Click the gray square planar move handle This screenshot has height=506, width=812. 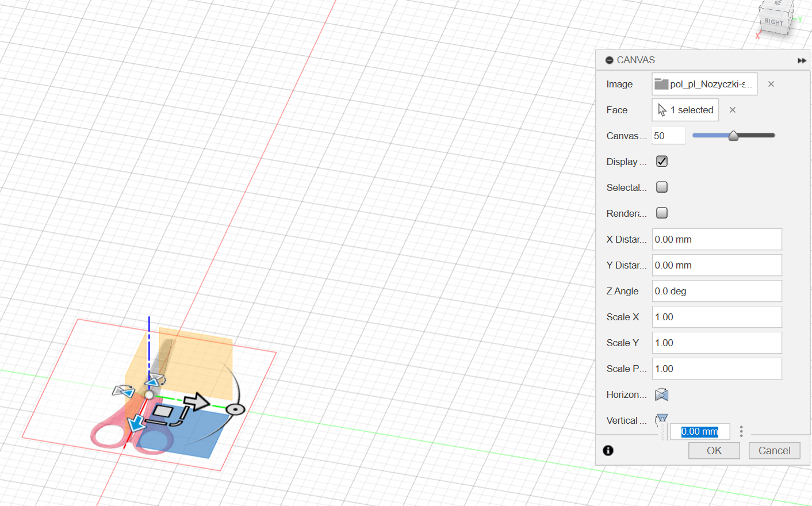coord(163,411)
